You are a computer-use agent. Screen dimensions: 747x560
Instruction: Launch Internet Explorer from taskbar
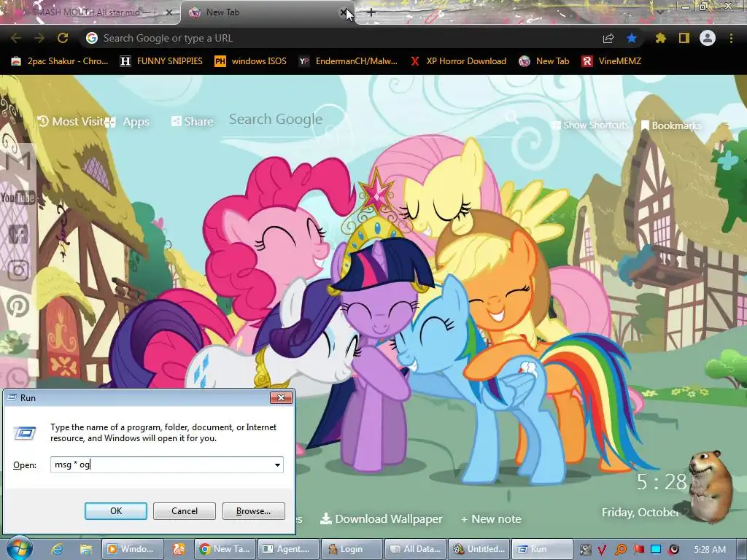(x=57, y=549)
